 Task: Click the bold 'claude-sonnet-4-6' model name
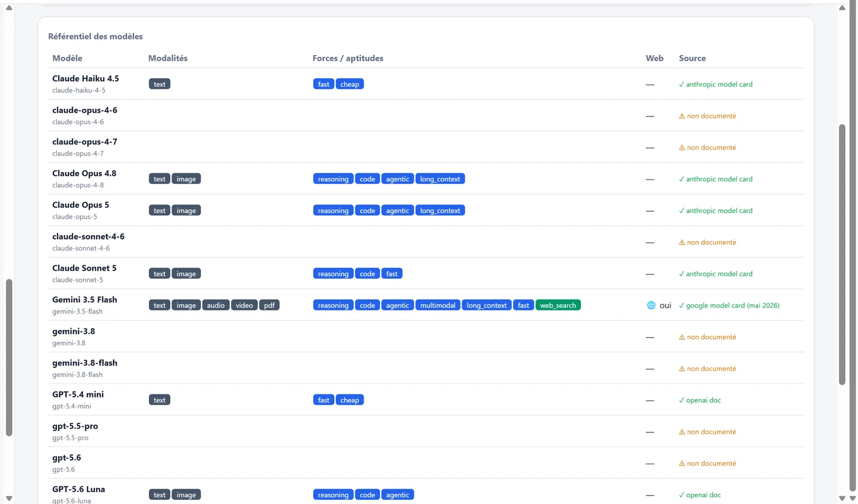88,236
